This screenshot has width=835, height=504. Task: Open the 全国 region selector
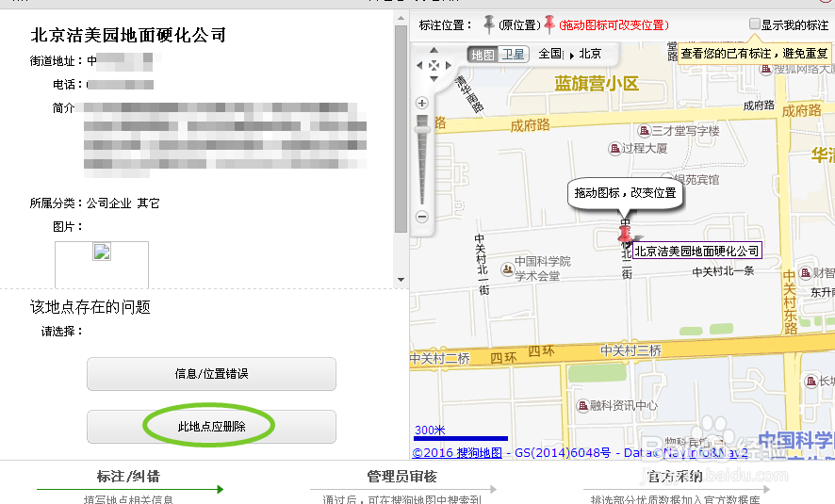(x=550, y=54)
